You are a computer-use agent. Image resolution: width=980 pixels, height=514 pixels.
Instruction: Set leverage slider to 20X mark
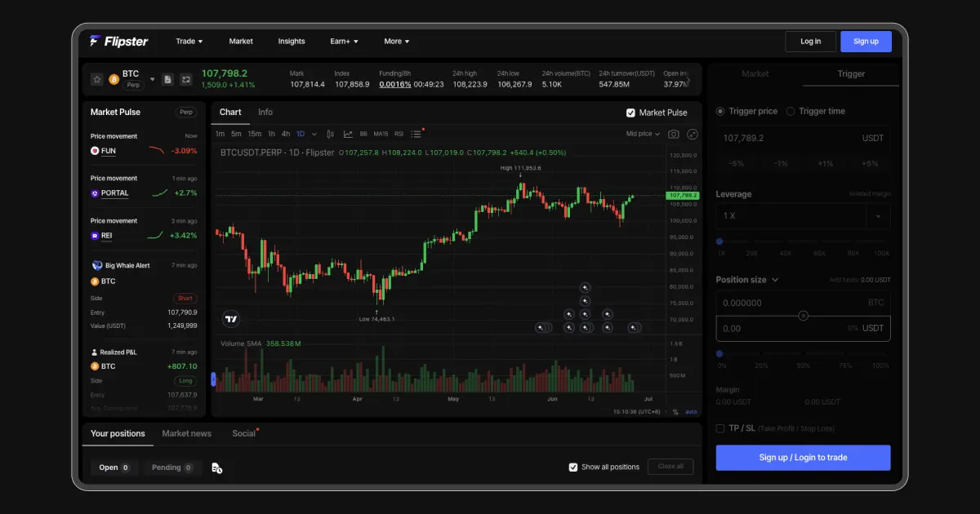[752, 241]
